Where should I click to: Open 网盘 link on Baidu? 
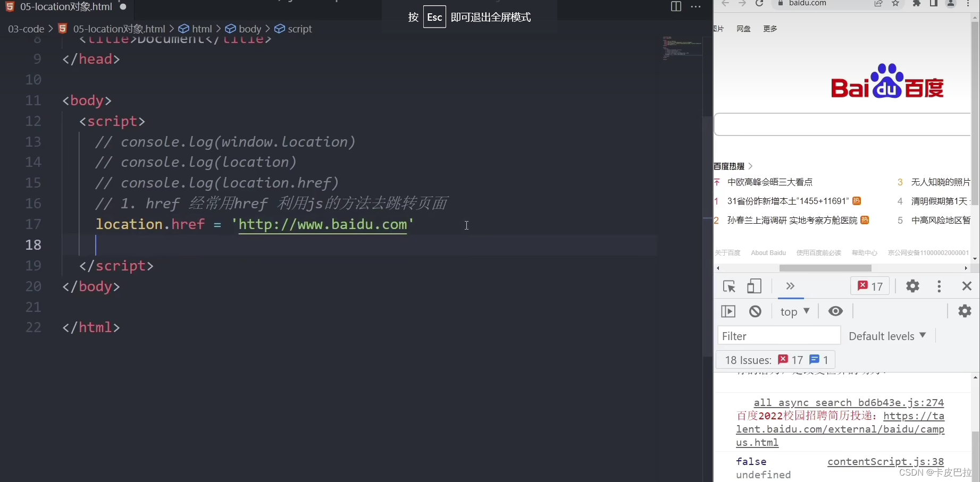743,29
